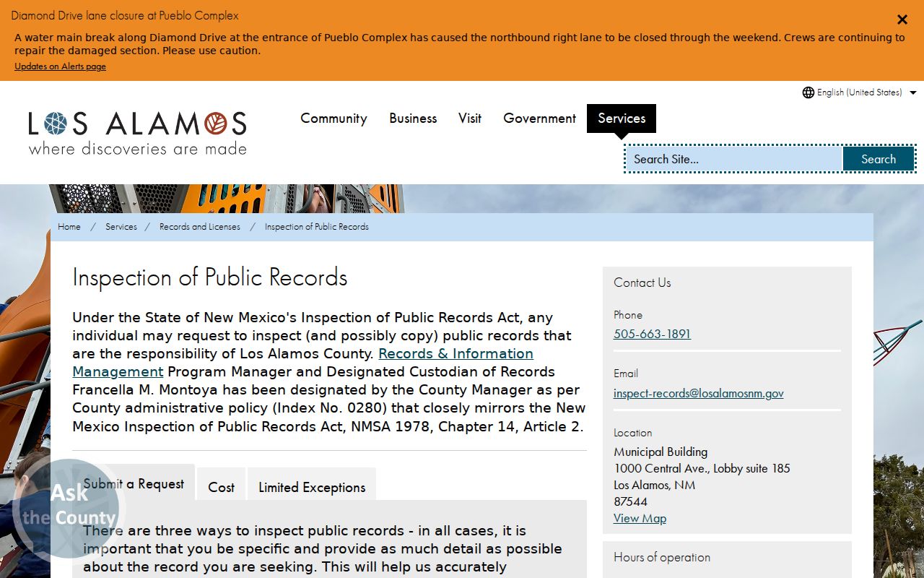
Task: Open the English (United States) language dropdown
Action: pyautogui.click(x=860, y=92)
